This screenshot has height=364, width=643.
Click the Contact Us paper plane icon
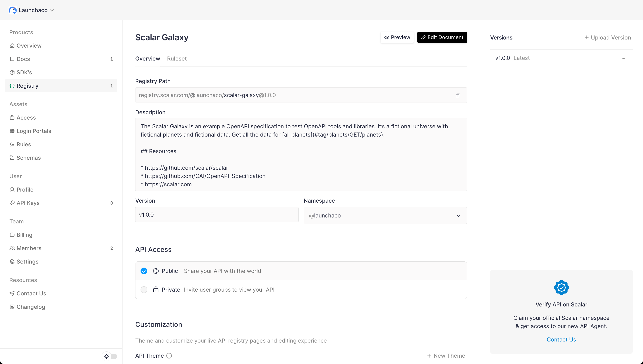tap(12, 293)
